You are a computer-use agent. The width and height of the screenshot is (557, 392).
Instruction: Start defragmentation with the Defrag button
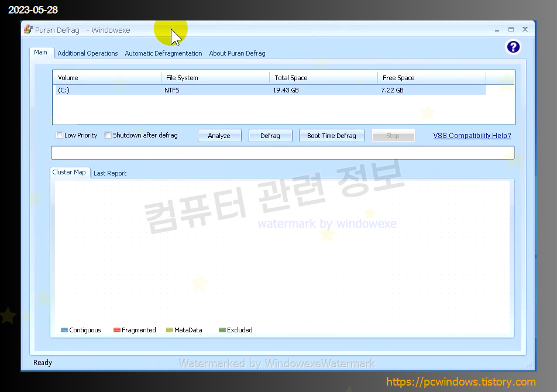coord(270,136)
